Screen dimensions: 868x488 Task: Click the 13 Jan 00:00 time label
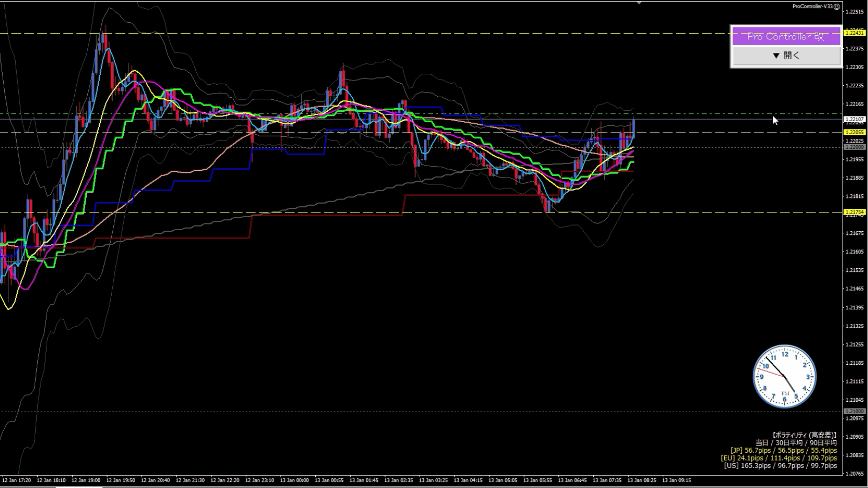point(295,480)
